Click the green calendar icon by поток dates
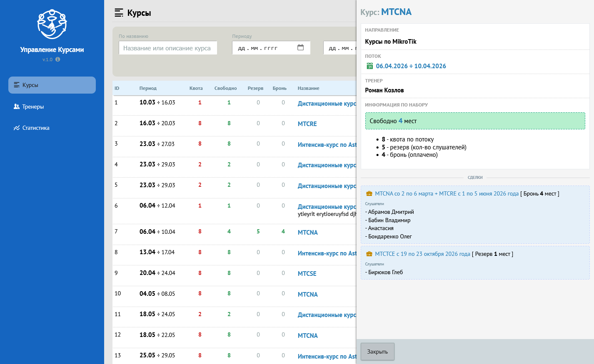This screenshot has width=594, height=364. [x=369, y=66]
